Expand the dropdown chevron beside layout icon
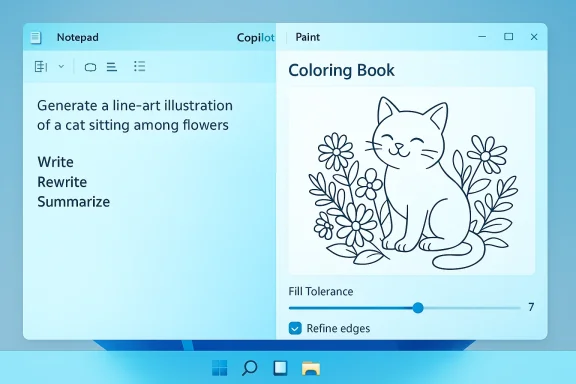576x384 pixels. click(61, 67)
